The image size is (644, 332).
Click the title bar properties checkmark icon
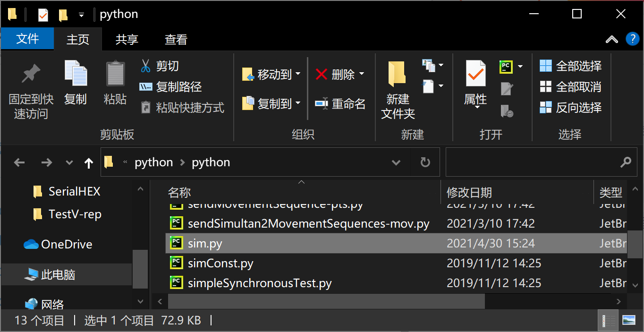(43, 15)
